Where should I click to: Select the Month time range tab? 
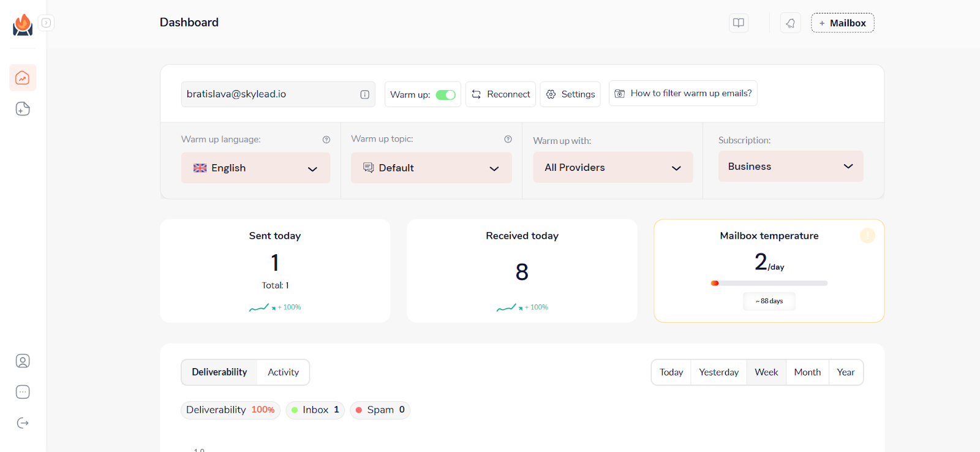click(x=807, y=372)
